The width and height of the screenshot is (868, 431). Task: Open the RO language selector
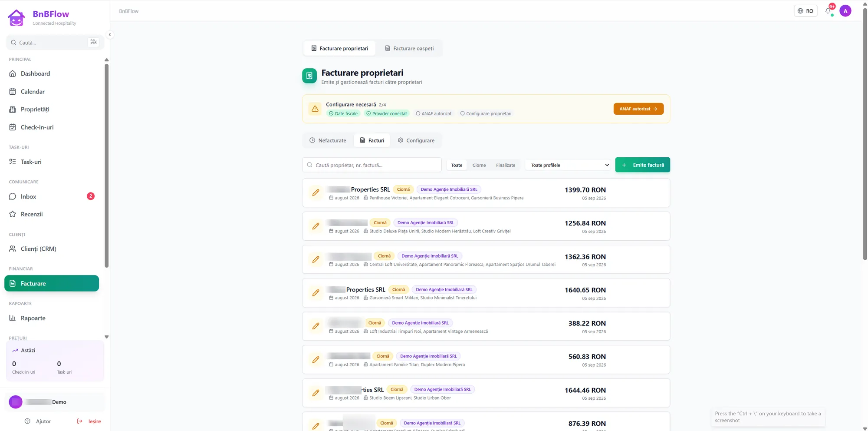tap(806, 11)
